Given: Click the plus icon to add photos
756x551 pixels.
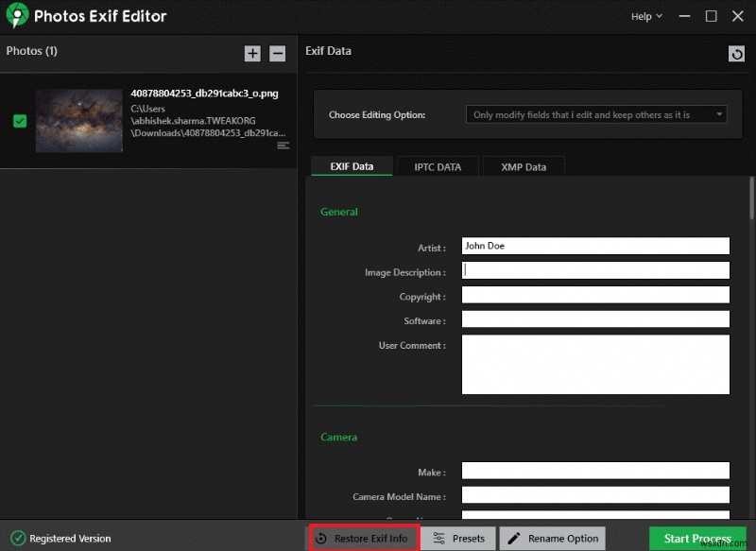Looking at the screenshot, I should pyautogui.click(x=252, y=54).
